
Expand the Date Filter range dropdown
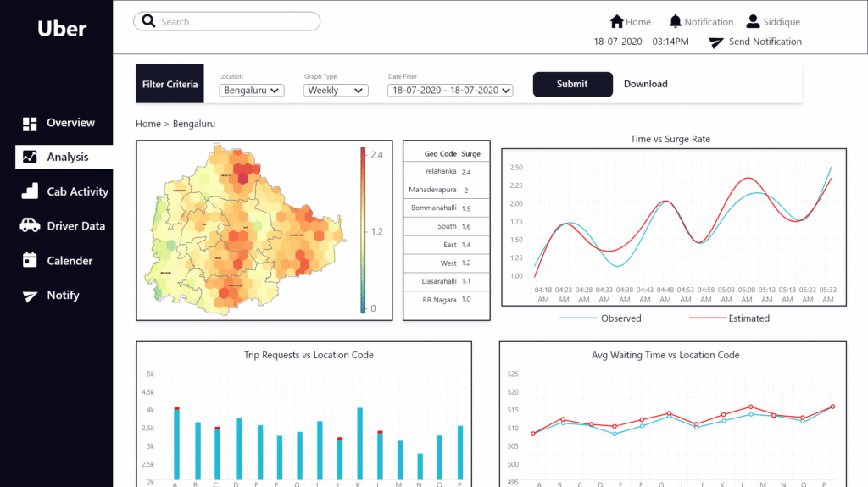click(x=450, y=90)
